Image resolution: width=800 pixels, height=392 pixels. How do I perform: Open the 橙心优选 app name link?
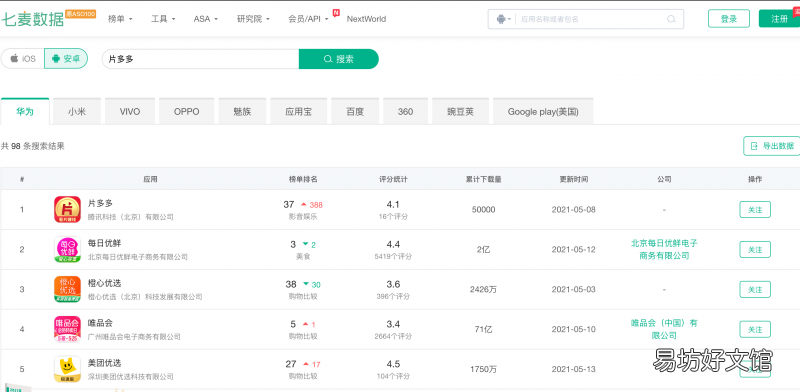[x=105, y=283]
